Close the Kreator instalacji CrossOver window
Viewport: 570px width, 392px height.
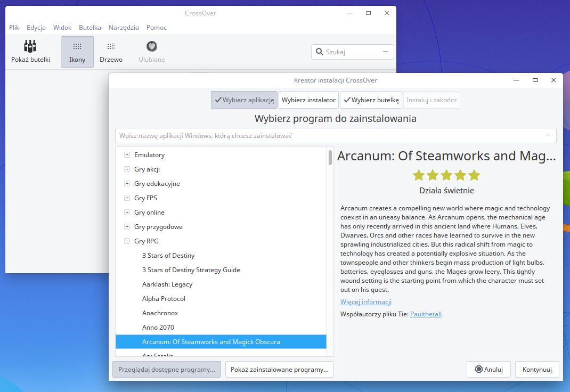click(553, 80)
